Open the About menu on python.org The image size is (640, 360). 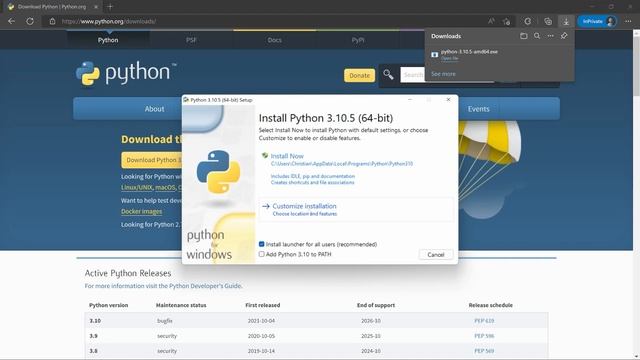click(154, 109)
